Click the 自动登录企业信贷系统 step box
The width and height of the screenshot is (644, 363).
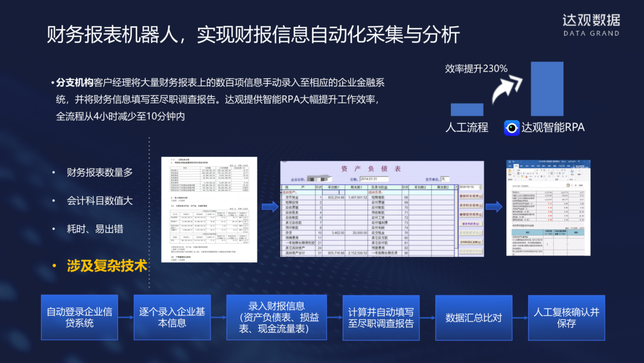79,318
